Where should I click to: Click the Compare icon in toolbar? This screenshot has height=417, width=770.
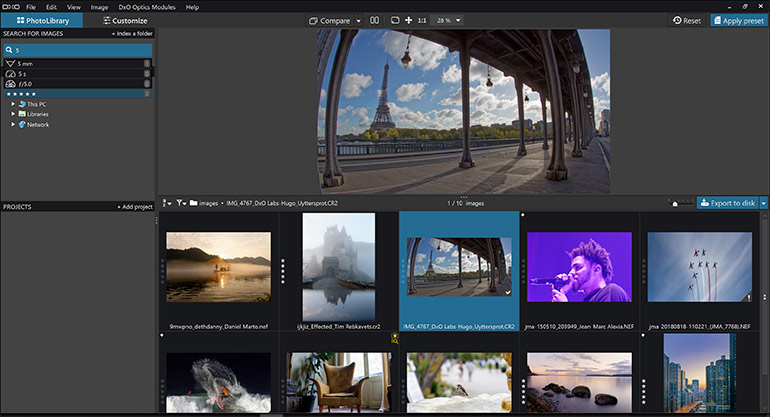tap(313, 20)
